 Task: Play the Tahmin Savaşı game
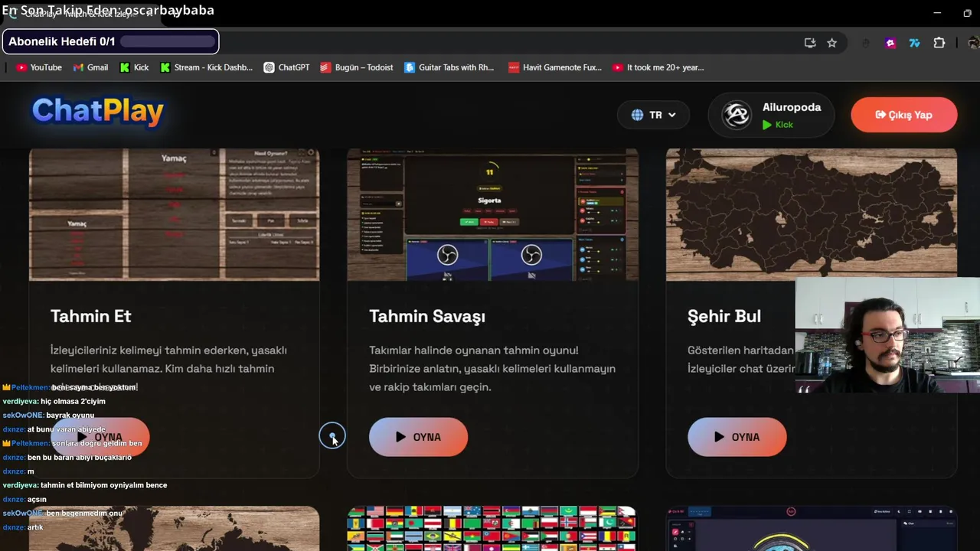coord(418,437)
